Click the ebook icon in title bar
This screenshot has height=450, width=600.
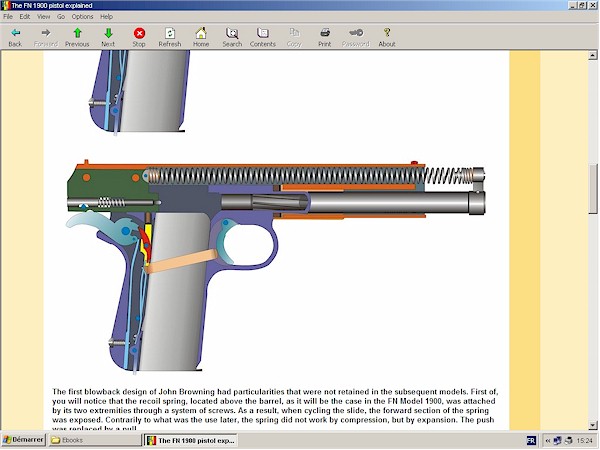point(5,5)
